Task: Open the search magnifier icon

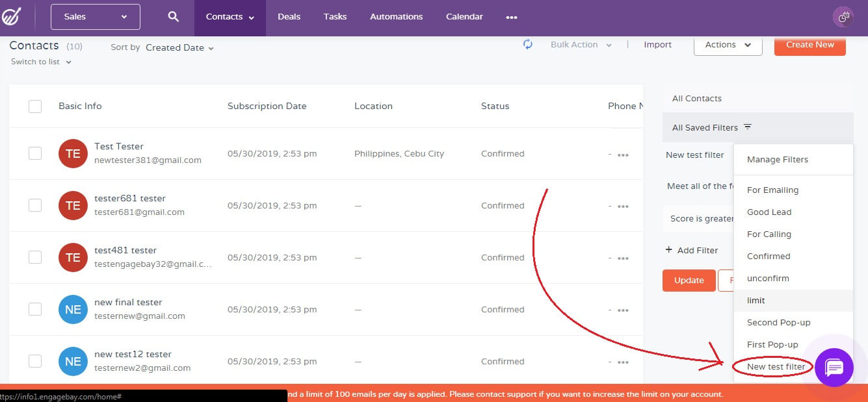Action: click(173, 17)
